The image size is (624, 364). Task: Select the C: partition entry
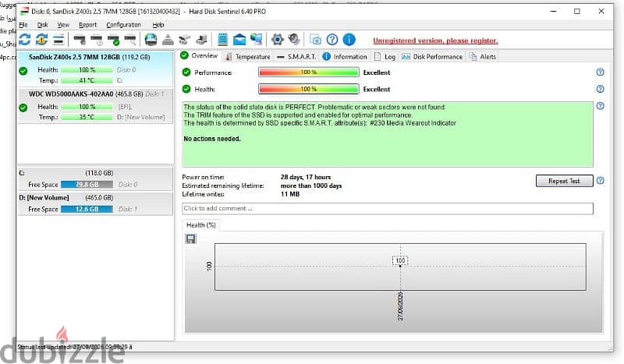click(95, 178)
